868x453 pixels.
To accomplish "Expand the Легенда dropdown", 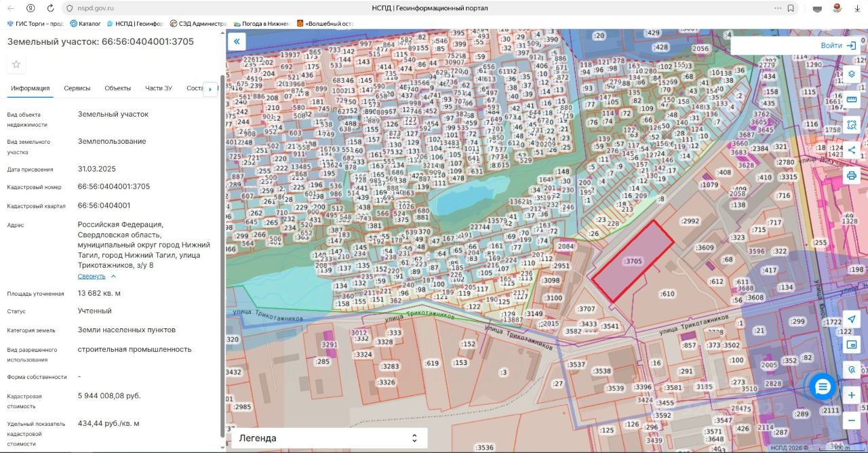I will coord(330,438).
